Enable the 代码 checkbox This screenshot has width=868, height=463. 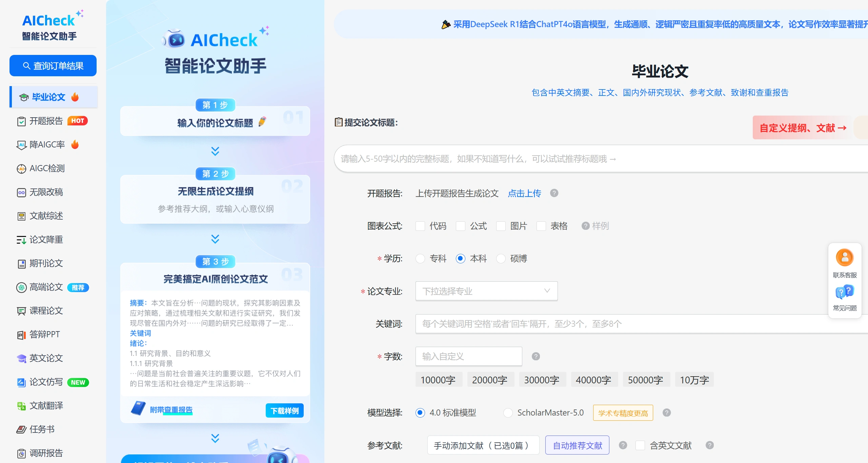(420, 226)
